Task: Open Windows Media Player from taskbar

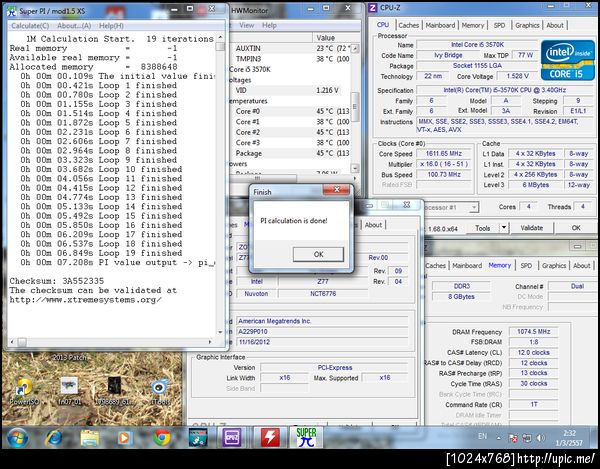Action: click(x=125, y=437)
